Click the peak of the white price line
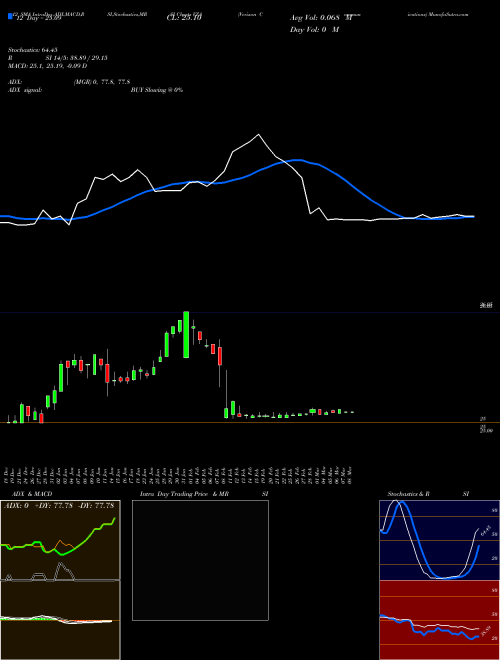Screen dimensions: 500x660 (258, 135)
